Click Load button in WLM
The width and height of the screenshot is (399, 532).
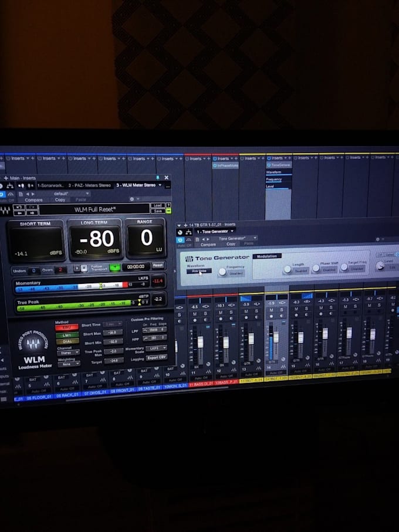(157, 205)
